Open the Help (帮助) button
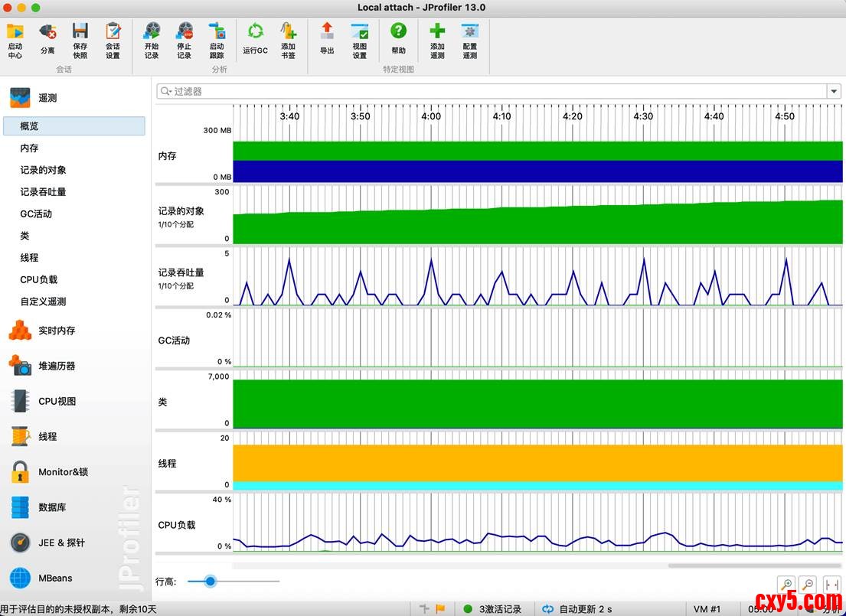The image size is (846, 616). [x=398, y=32]
